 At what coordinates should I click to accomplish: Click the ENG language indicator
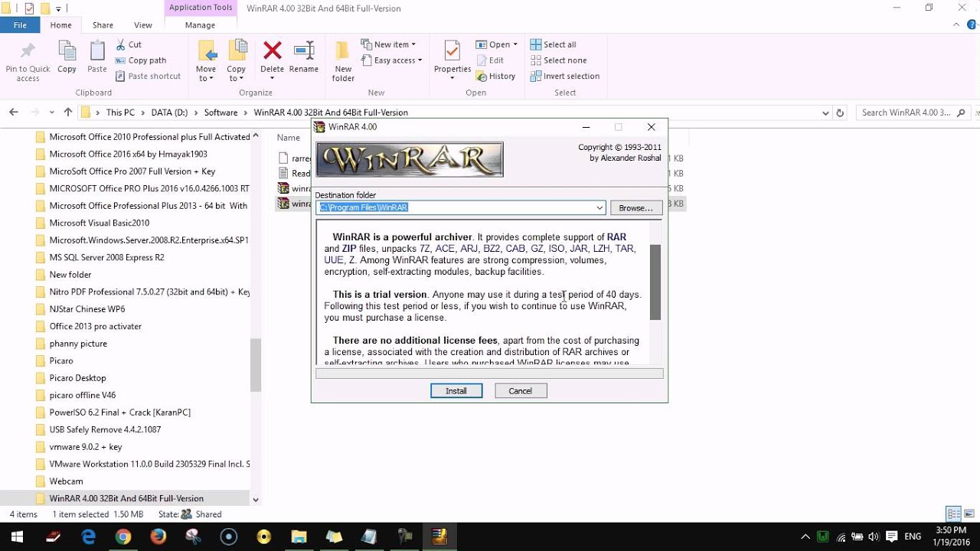913,536
